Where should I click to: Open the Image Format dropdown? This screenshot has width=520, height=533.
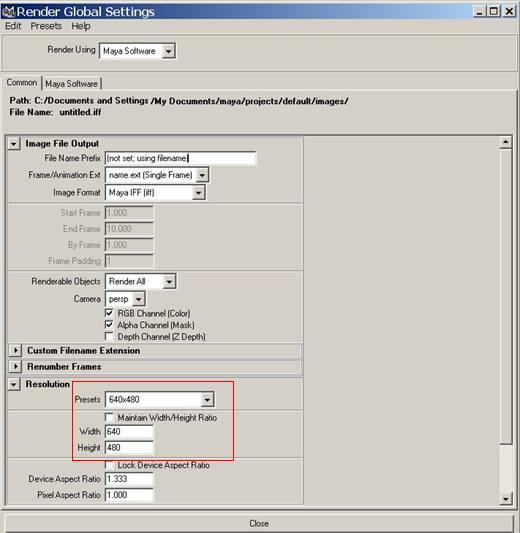[155, 193]
